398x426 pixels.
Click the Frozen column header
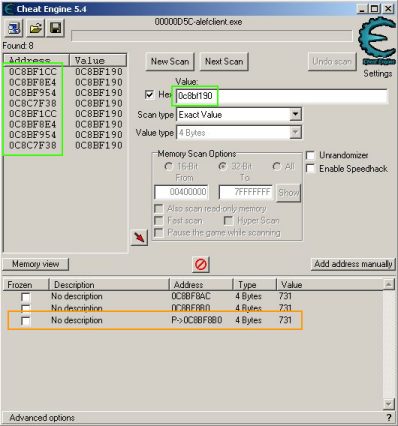coord(26,285)
